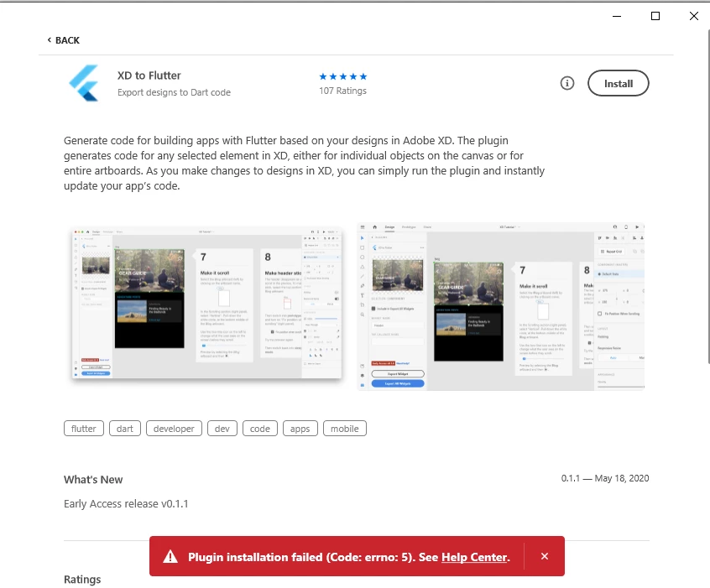The height and width of the screenshot is (588, 710).
Task: Click the five-star rating
Action: pos(342,76)
